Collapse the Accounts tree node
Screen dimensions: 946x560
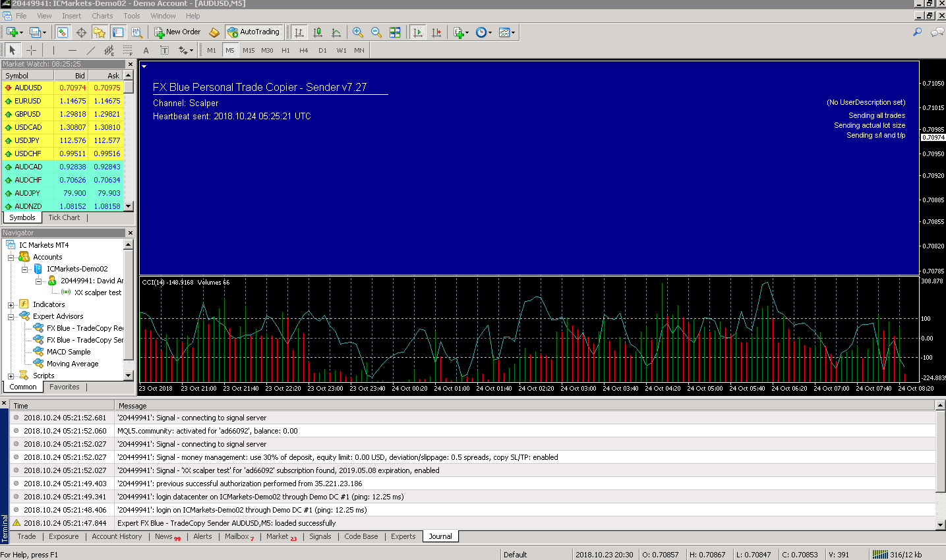click(x=11, y=257)
